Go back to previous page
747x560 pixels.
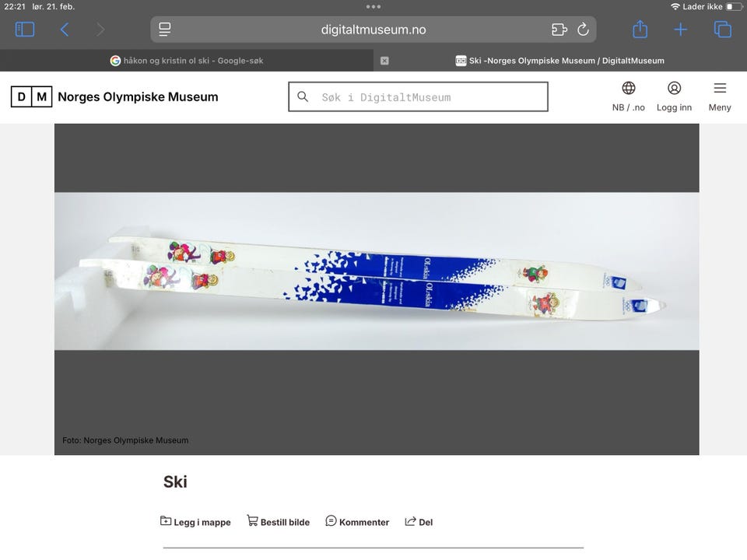65,30
